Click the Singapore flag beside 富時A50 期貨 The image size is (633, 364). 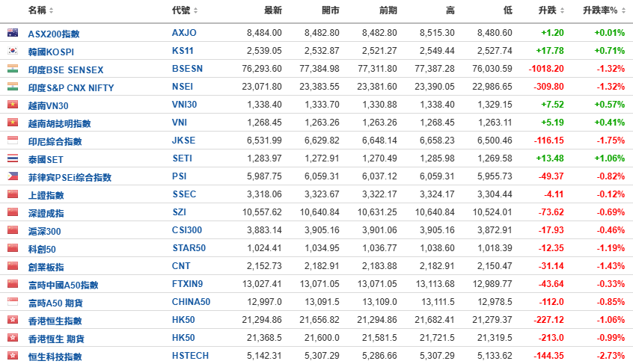pyautogui.click(x=13, y=301)
